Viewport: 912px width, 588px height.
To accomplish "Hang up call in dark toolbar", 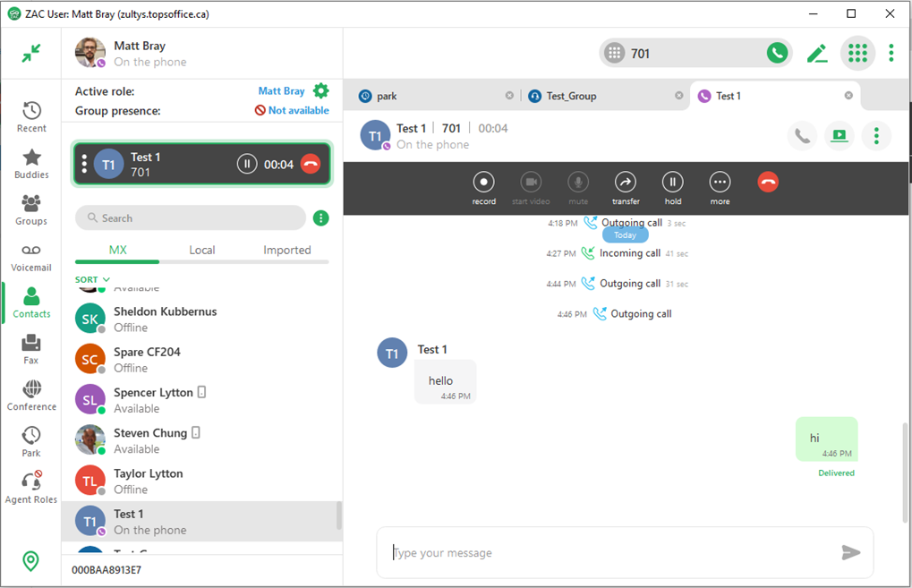I will [x=768, y=183].
